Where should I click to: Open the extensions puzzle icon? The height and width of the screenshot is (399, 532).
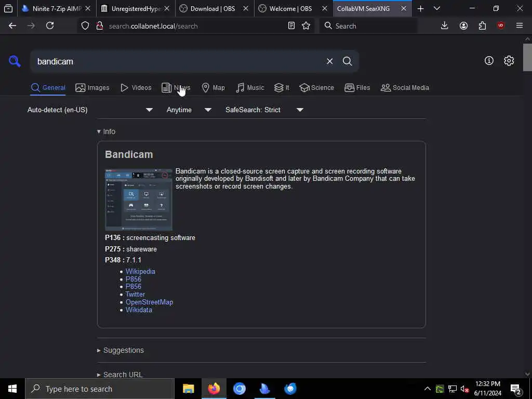[x=482, y=26]
